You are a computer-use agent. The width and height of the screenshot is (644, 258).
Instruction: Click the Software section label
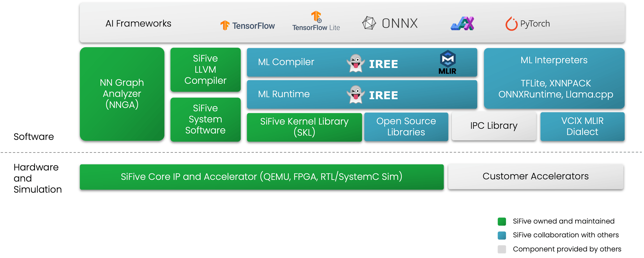(34, 137)
